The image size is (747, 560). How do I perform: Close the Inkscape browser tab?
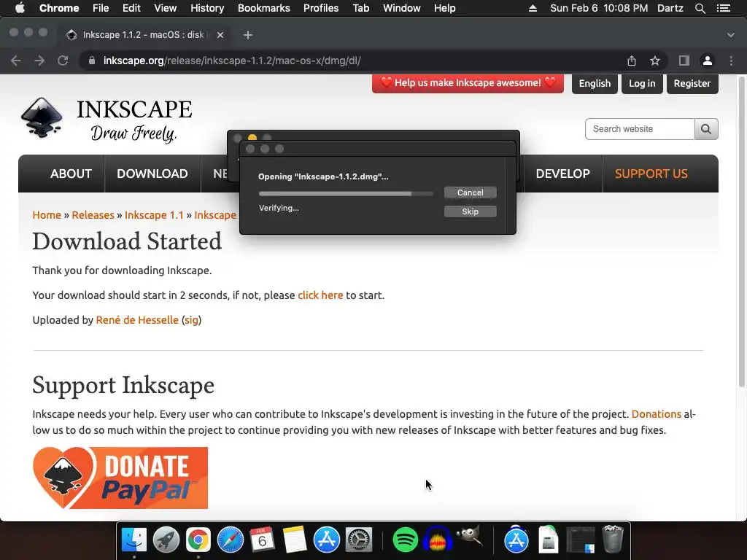click(x=220, y=35)
